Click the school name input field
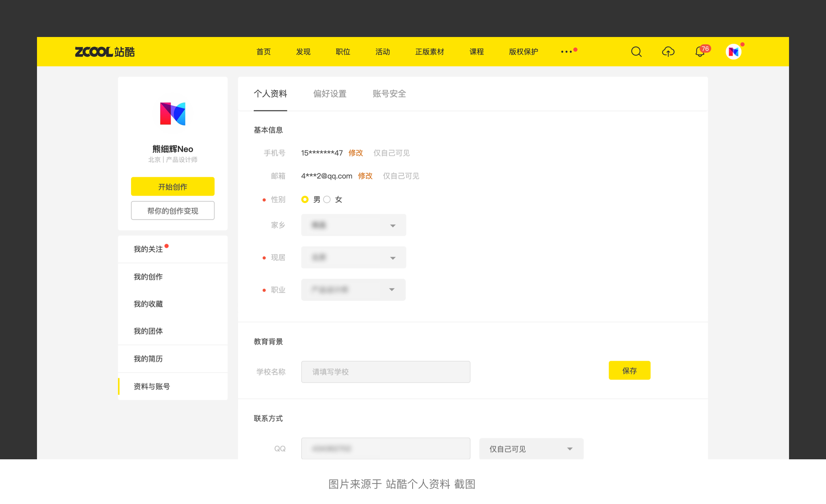 pyautogui.click(x=385, y=372)
